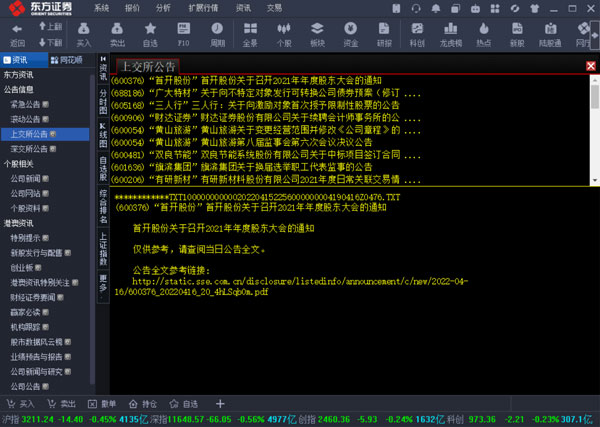Click the plus add button in bottom bar
The width and height of the screenshot is (600, 427).
click(220, 404)
